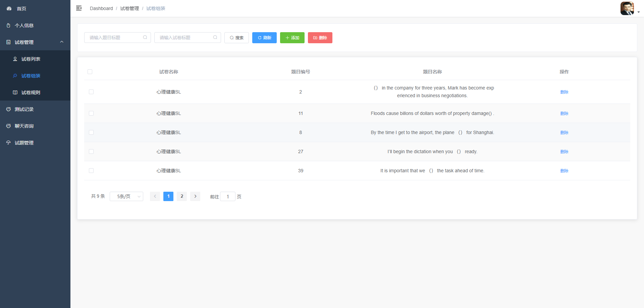The width and height of the screenshot is (644, 308).
Task: Click the 试卷管理 breadcrumb item
Action: click(129, 8)
